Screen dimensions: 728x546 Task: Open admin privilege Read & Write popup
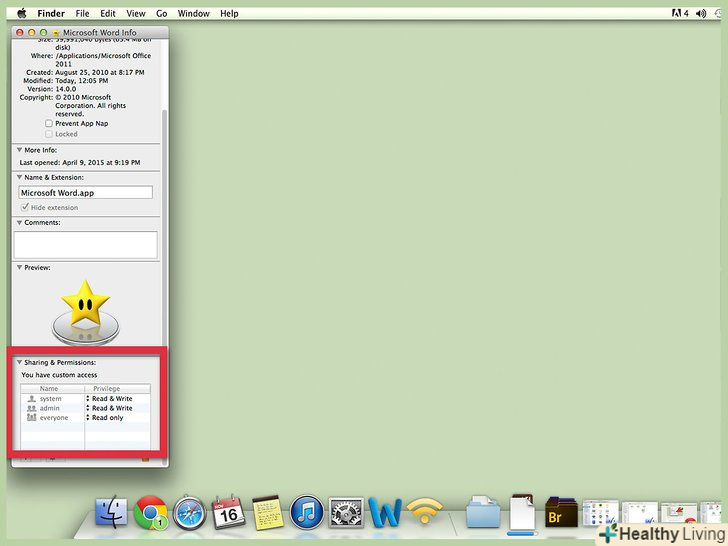pos(110,408)
